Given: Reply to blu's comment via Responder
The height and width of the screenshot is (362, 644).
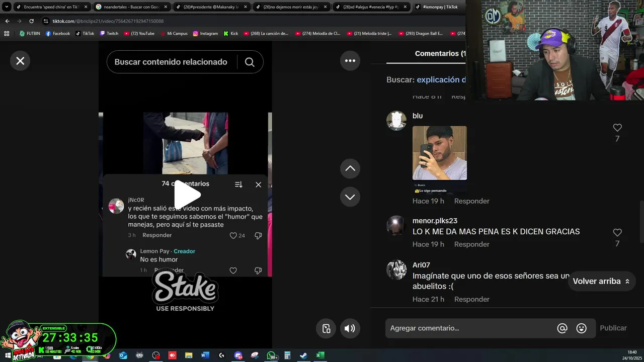Looking at the screenshot, I should point(471,201).
